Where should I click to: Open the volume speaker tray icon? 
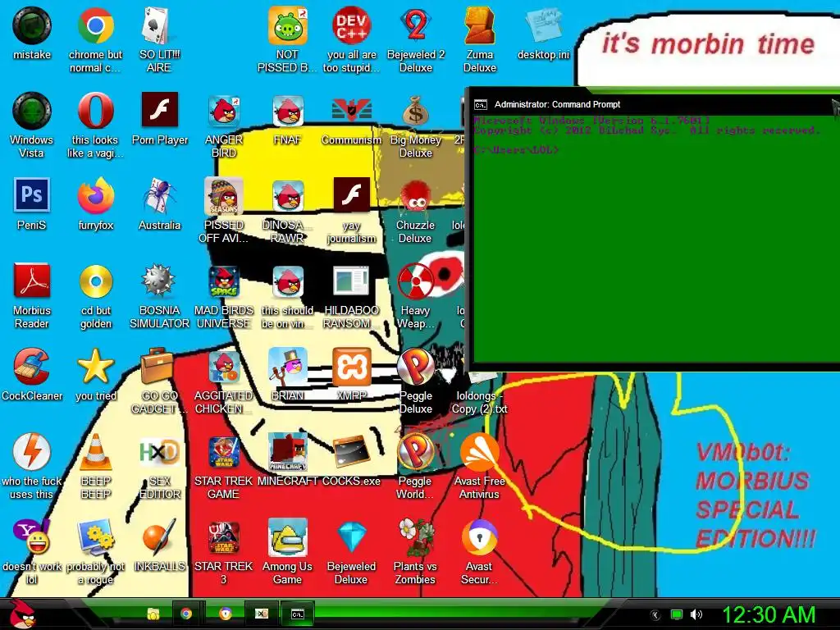(x=696, y=614)
